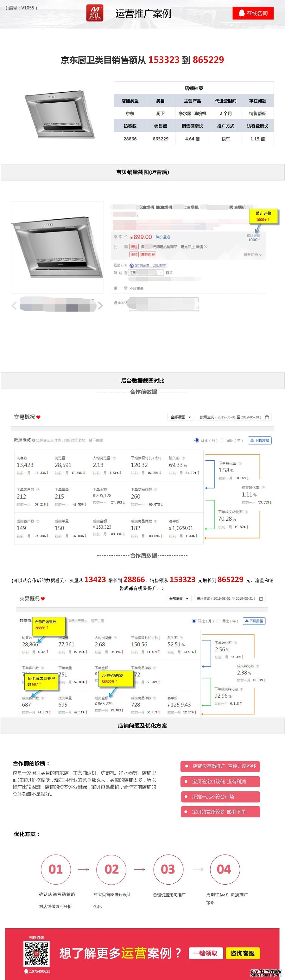Click the step 03 circle for 合理设置定向推广
The width and height of the screenshot is (285, 980).
point(168,869)
